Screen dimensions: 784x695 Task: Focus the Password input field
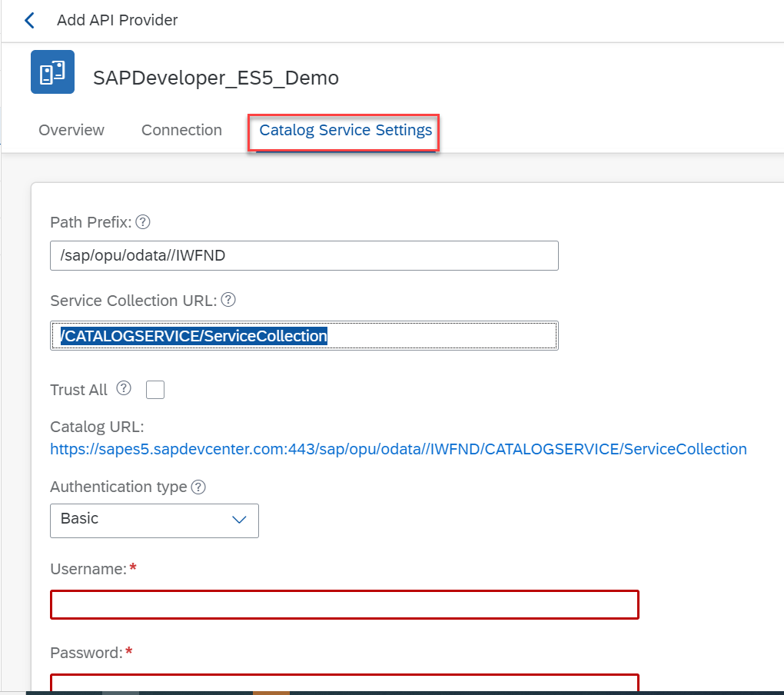point(344,683)
